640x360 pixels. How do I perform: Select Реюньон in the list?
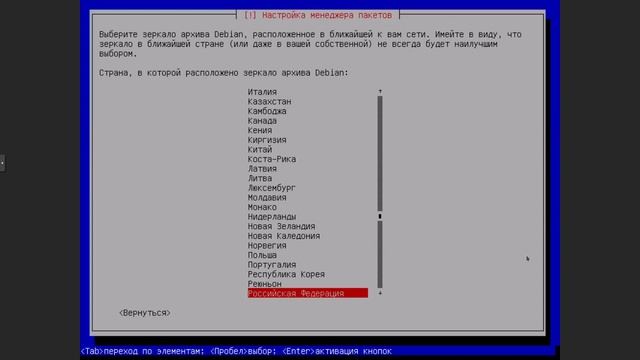[x=264, y=284]
